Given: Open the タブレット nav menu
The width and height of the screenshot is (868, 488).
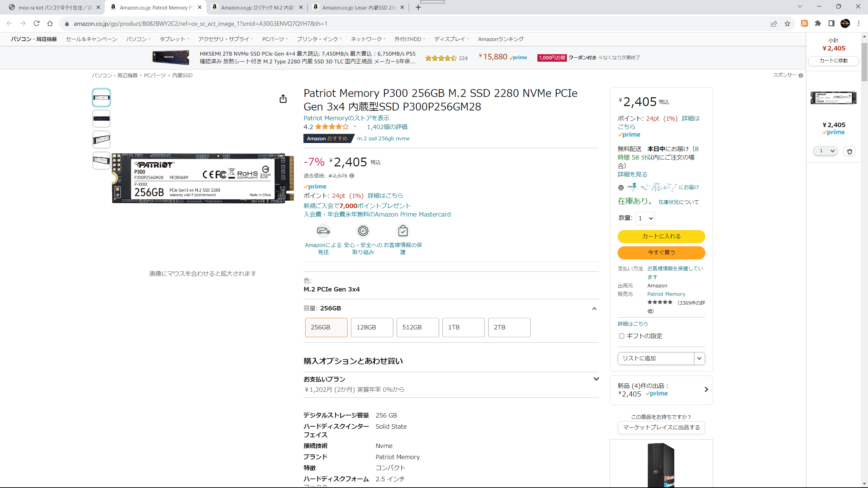Looking at the screenshot, I should (x=174, y=39).
